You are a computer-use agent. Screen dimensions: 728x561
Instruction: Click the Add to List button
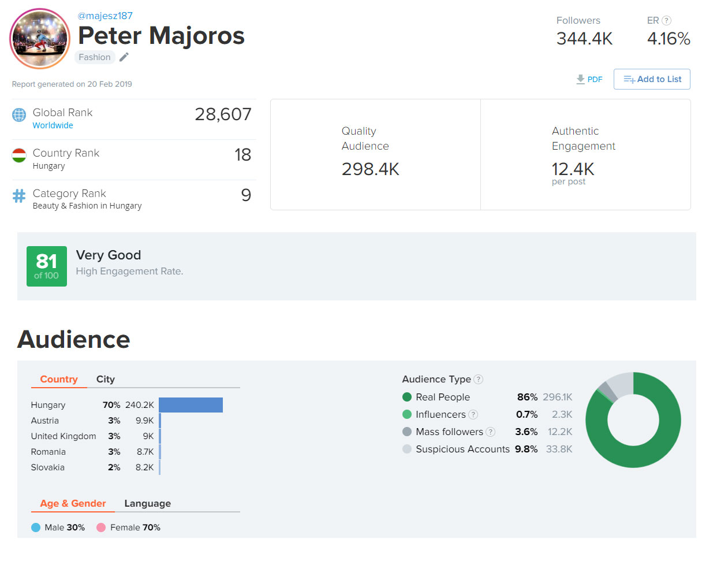pos(652,79)
